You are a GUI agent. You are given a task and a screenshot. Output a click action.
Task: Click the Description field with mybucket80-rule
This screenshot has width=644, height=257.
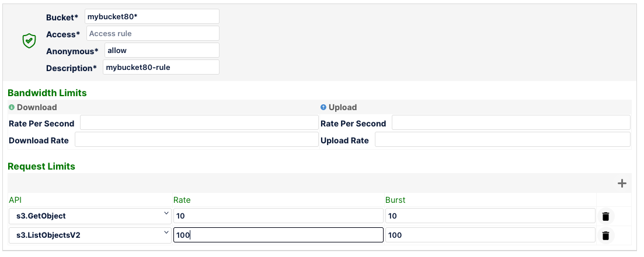tap(161, 68)
